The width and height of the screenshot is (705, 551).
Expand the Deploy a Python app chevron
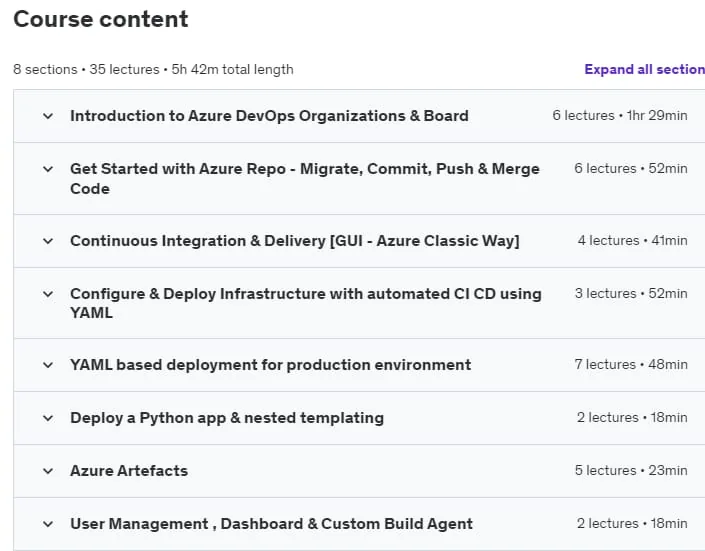coord(48,418)
